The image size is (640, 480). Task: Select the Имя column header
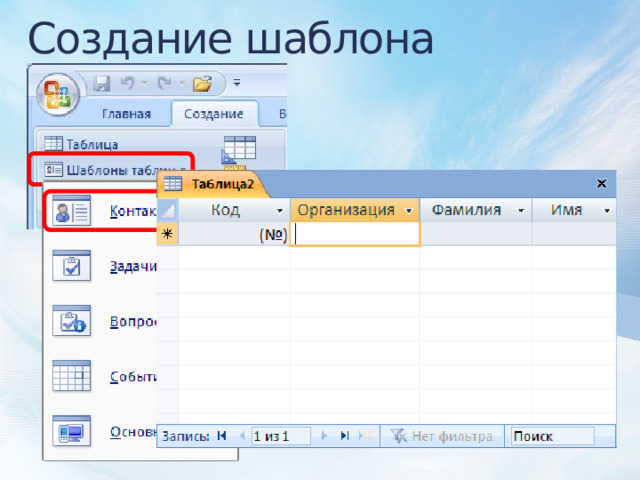(574, 210)
